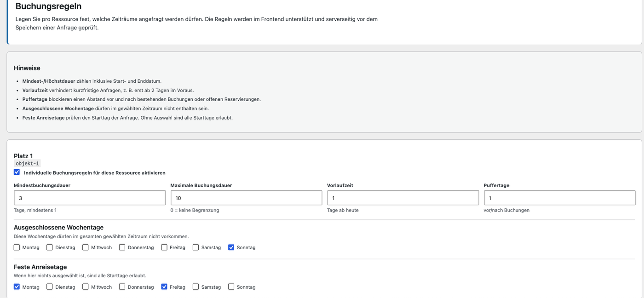Click the Puffertage field label
The height and width of the screenshot is (298, 644).
click(496, 185)
